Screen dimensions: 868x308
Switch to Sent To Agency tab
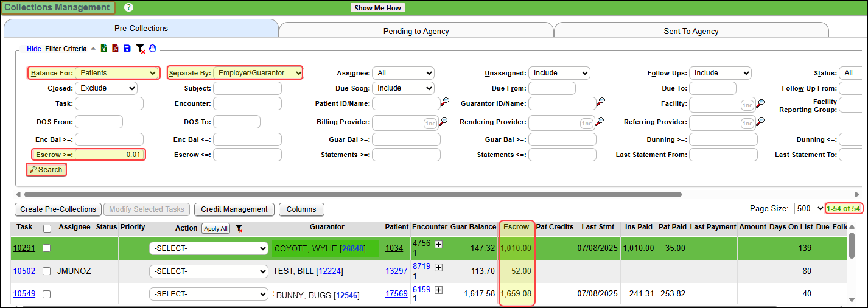coord(691,31)
